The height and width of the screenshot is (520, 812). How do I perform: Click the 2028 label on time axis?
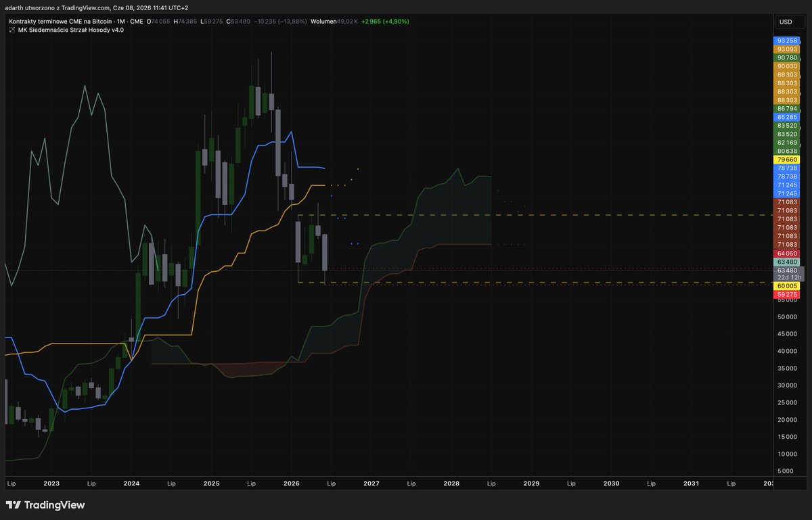point(451,483)
